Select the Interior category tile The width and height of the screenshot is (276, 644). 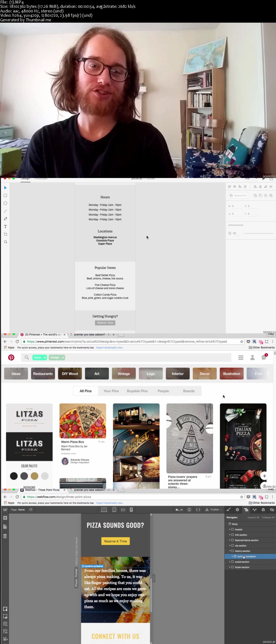coord(178,374)
